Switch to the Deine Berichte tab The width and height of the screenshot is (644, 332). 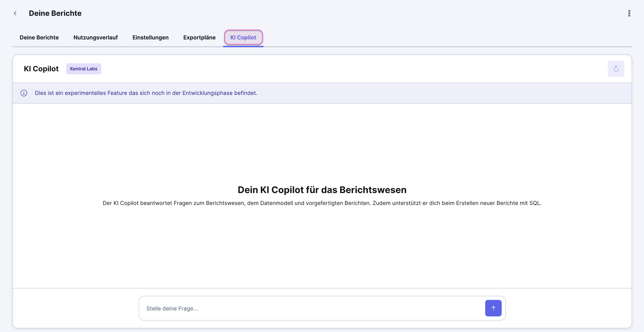pyautogui.click(x=39, y=37)
